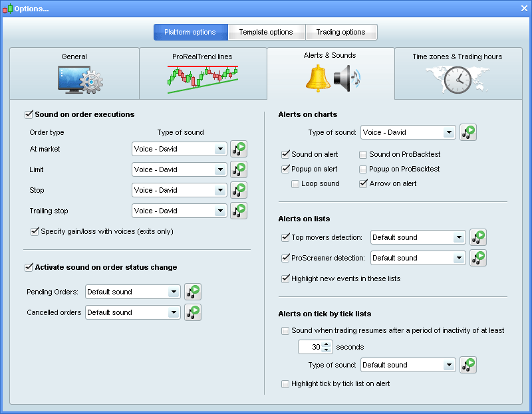The height and width of the screenshot is (414, 532).
Task: Play the At market sound preview
Action: click(x=239, y=149)
